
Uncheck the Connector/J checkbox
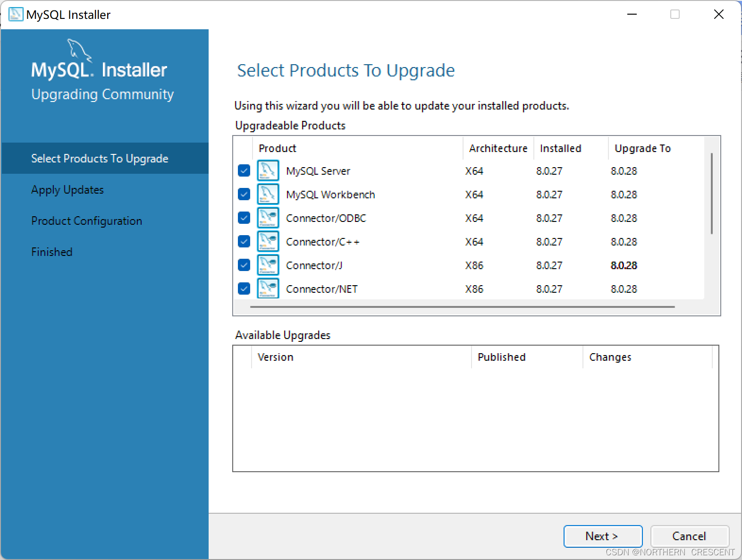[244, 265]
